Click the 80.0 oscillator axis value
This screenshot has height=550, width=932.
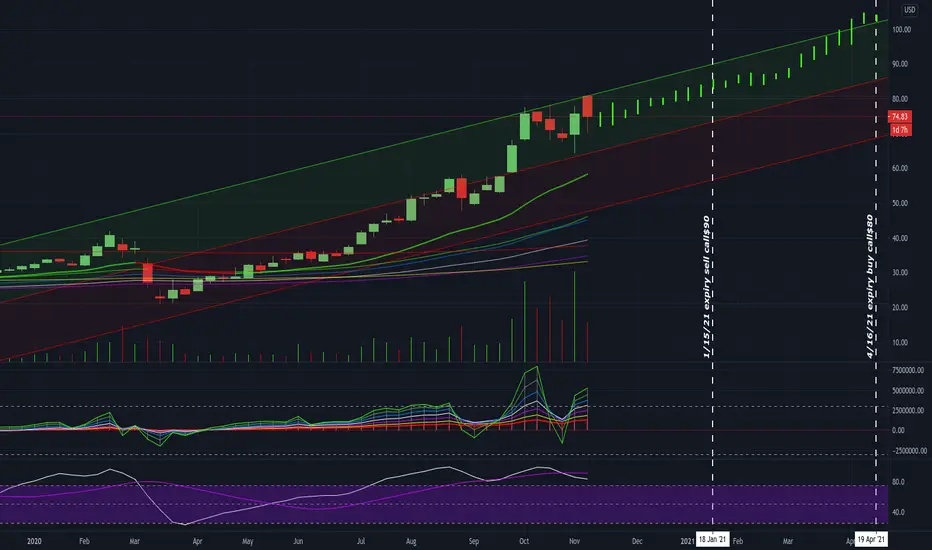(x=898, y=482)
